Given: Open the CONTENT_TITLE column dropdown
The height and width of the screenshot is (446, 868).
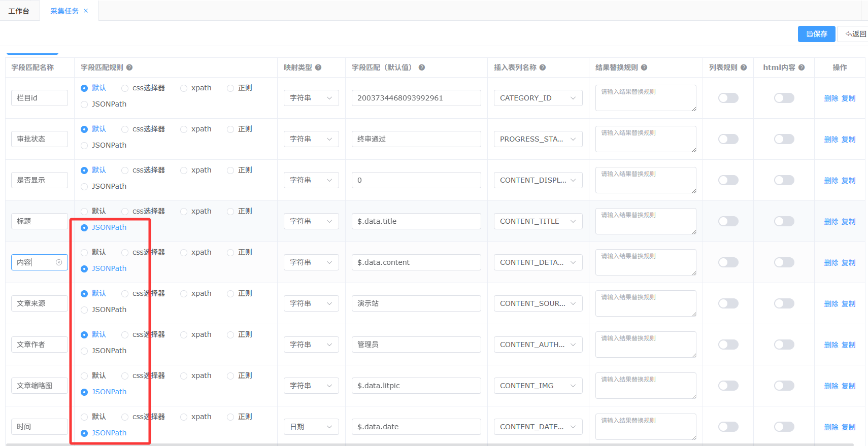Looking at the screenshot, I should click(538, 221).
